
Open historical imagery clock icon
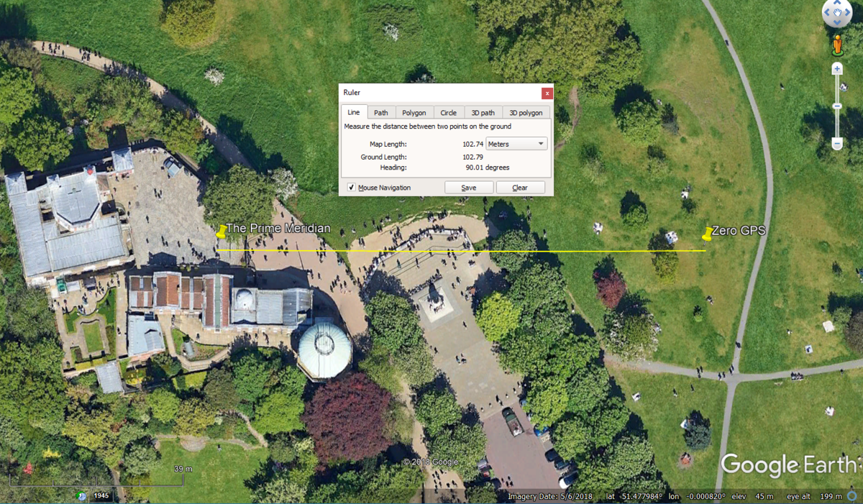coord(82,496)
